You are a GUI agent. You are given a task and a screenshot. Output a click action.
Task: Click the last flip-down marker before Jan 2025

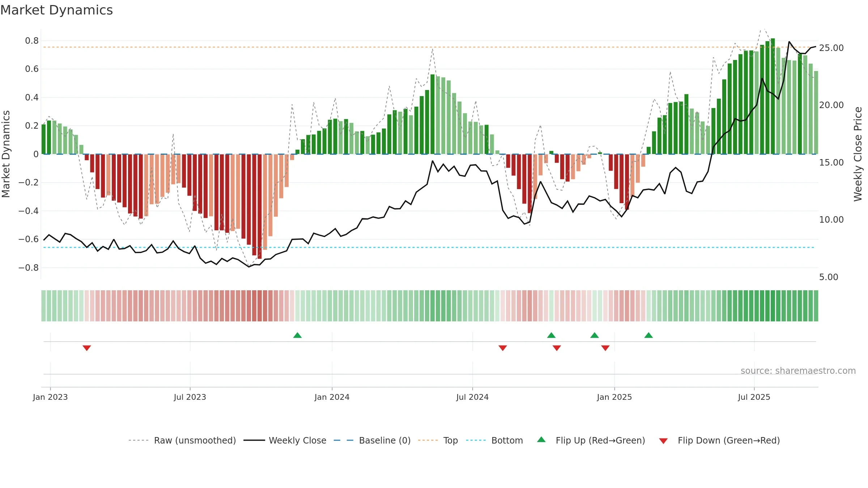pos(605,348)
